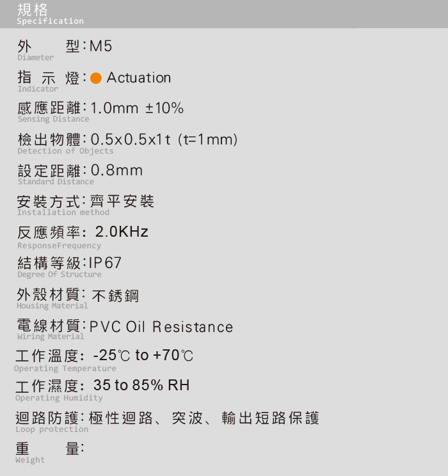Click the M5 diameter value
Screen dimensions: 448x476
click(x=101, y=47)
